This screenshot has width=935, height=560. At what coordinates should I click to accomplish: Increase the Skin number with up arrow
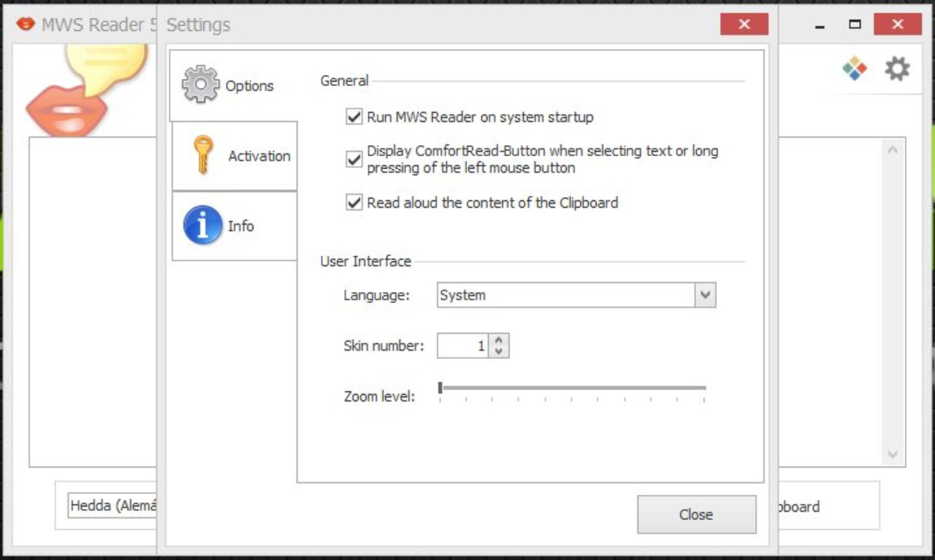tap(498, 340)
